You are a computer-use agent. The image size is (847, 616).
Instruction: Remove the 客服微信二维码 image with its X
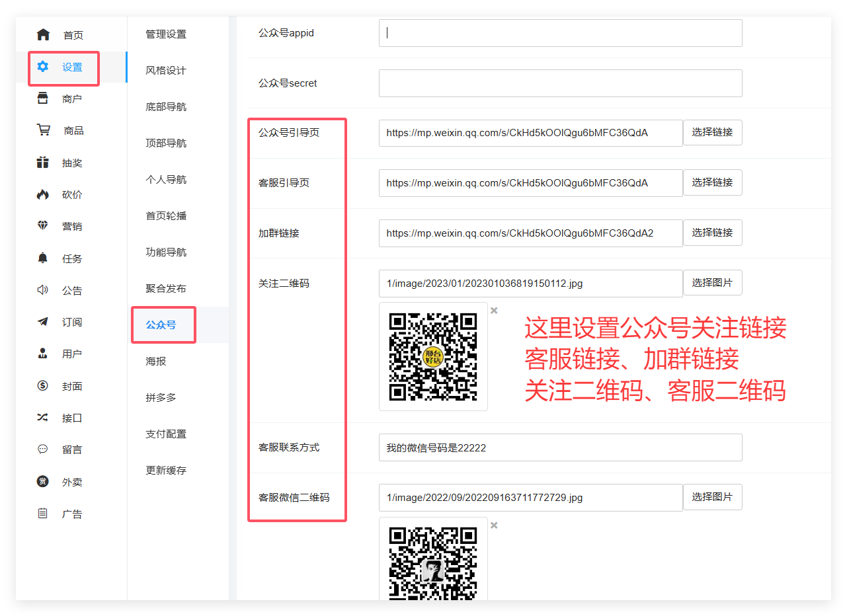tap(494, 525)
